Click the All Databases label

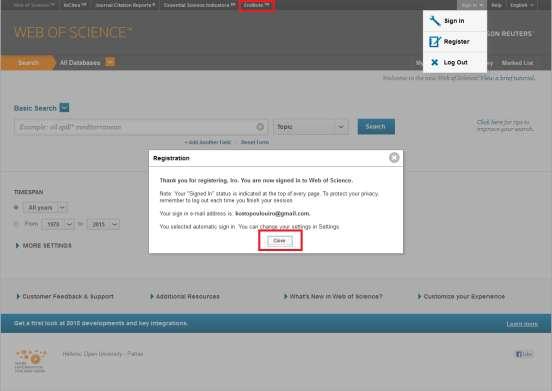pos(80,63)
